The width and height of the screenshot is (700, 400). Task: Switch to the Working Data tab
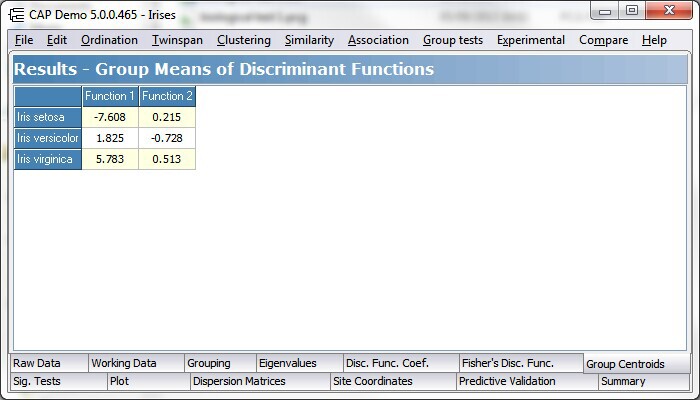click(x=136, y=363)
